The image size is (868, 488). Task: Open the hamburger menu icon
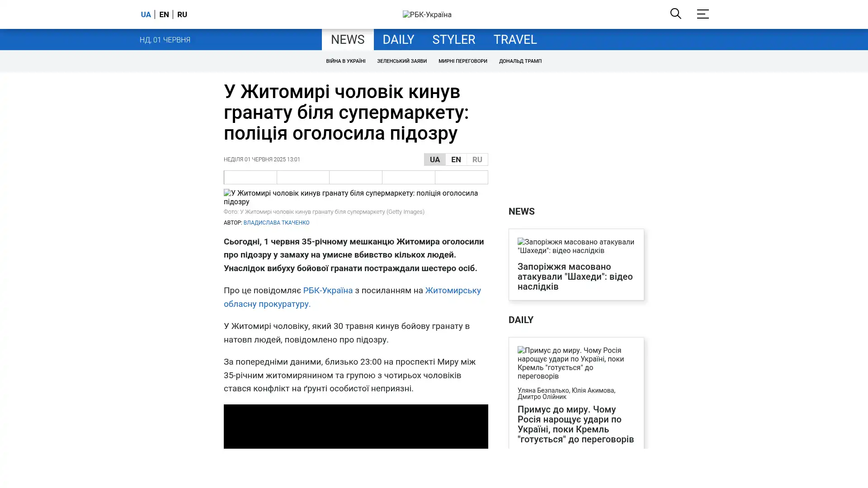point(703,14)
